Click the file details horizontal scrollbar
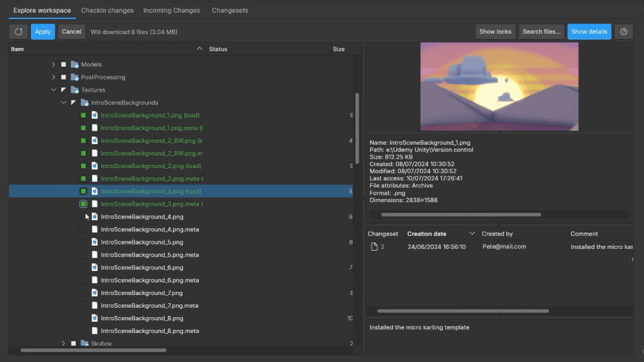This screenshot has height=362, width=644. coord(461,215)
